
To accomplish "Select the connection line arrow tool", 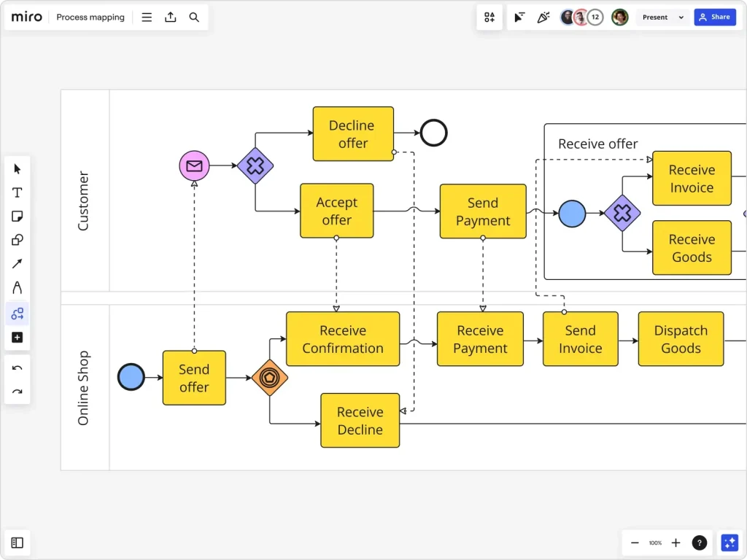I will (x=18, y=264).
